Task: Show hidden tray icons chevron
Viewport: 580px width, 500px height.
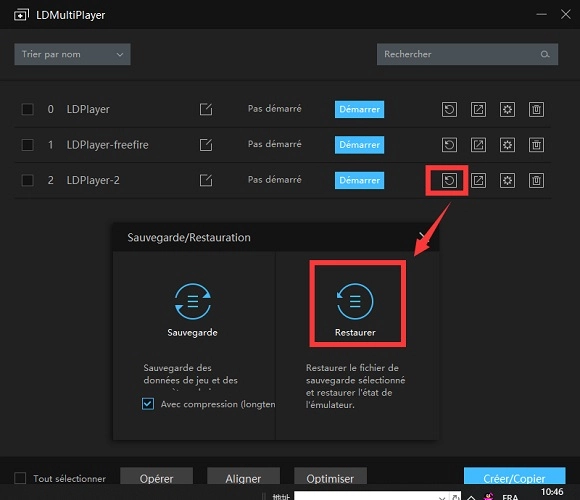Action: pos(471,497)
